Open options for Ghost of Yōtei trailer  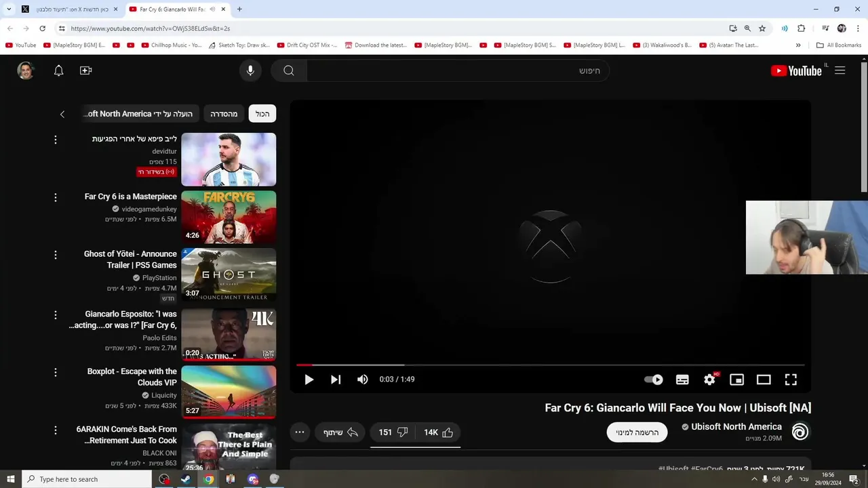56,255
